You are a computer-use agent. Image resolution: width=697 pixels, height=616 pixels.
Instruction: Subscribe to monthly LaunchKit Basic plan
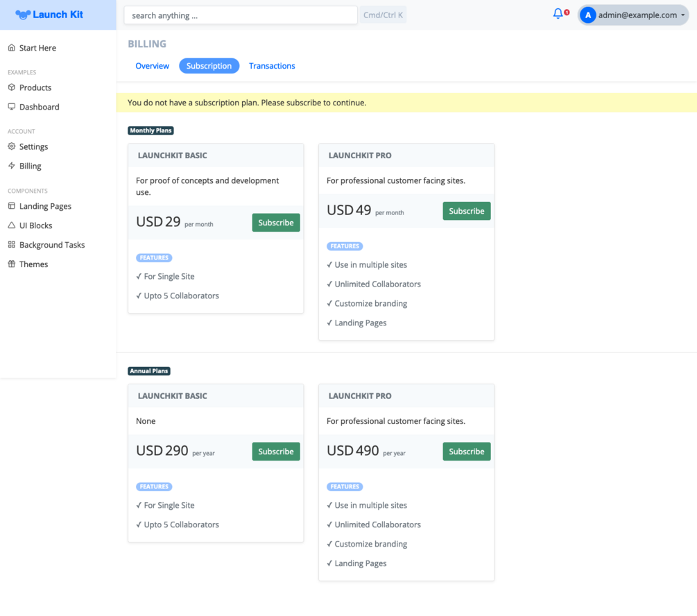tap(275, 223)
